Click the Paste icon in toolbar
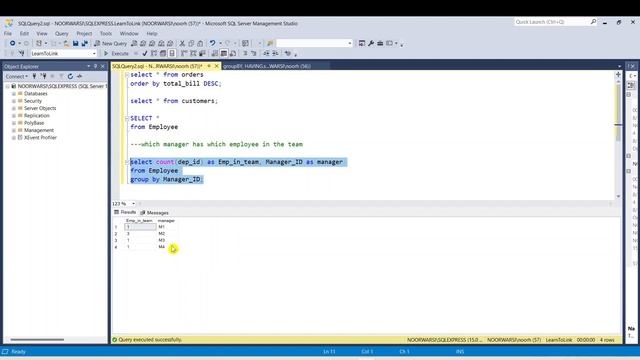The height and width of the screenshot is (360, 640). point(200,43)
